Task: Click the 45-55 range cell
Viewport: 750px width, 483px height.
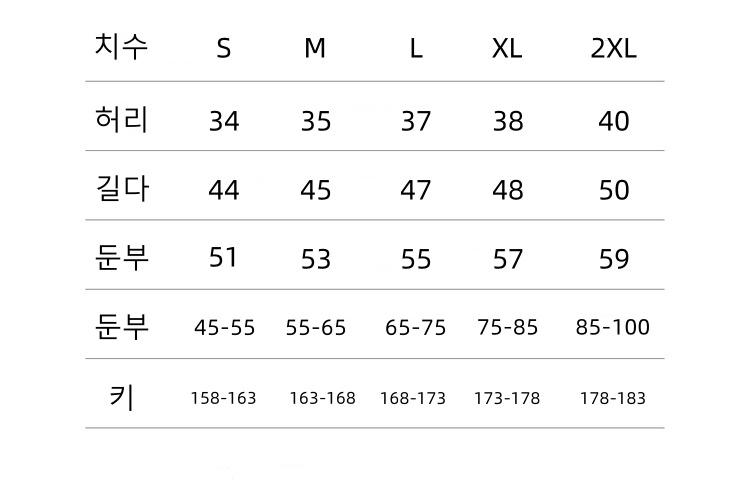Action: pyautogui.click(x=224, y=327)
